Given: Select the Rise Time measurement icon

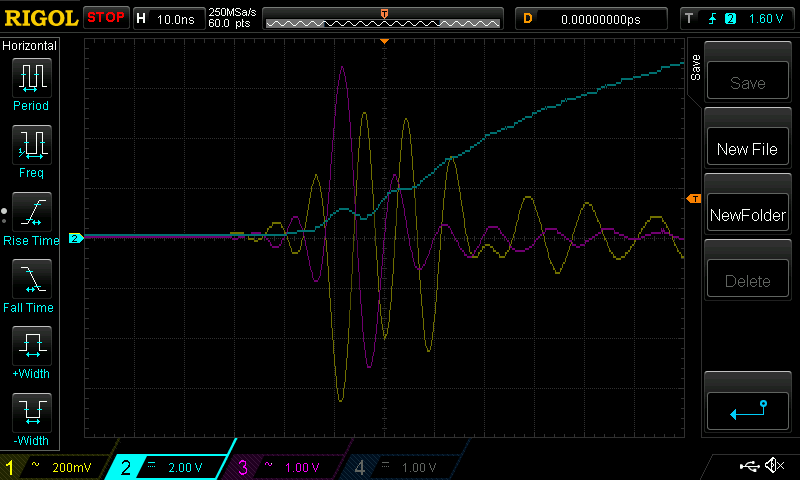Looking at the screenshot, I should tap(32, 212).
